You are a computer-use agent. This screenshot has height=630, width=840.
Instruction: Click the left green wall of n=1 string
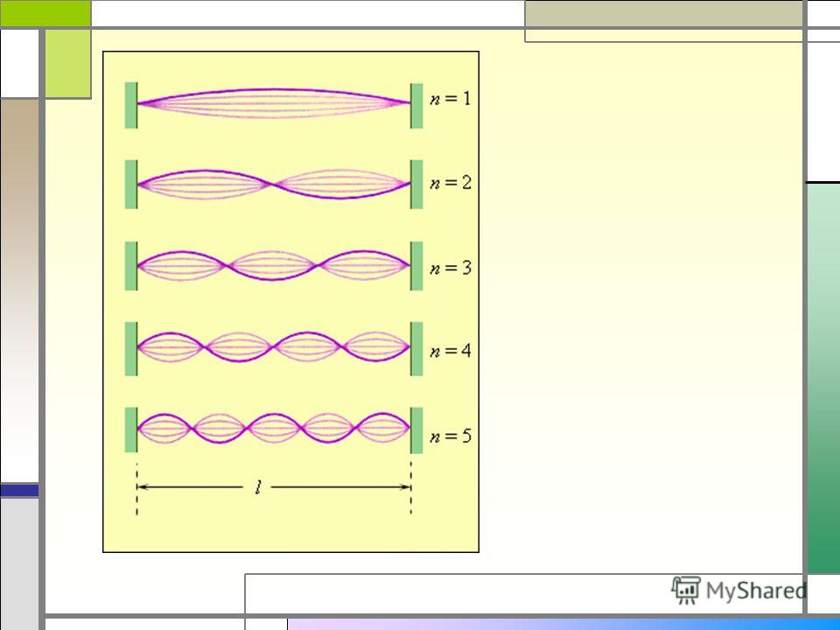pos(131,105)
